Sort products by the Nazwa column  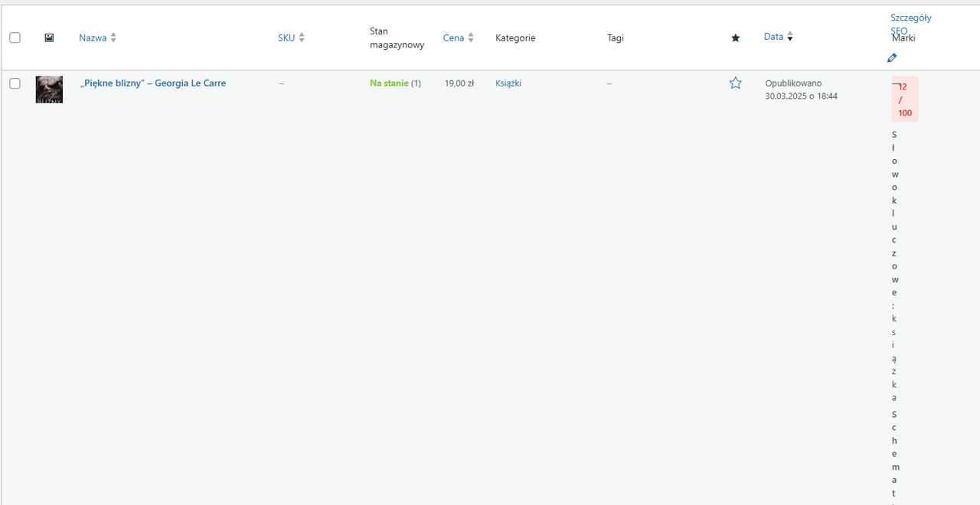(x=93, y=37)
